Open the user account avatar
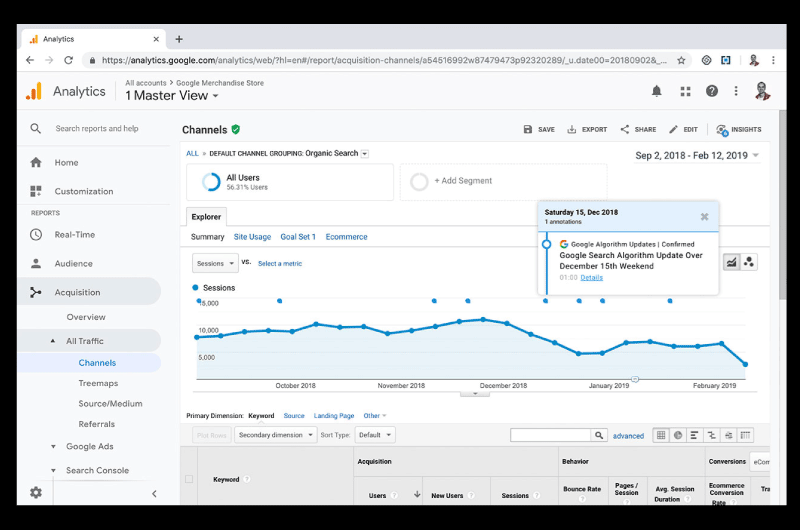This screenshot has width=800, height=530. tap(762, 91)
